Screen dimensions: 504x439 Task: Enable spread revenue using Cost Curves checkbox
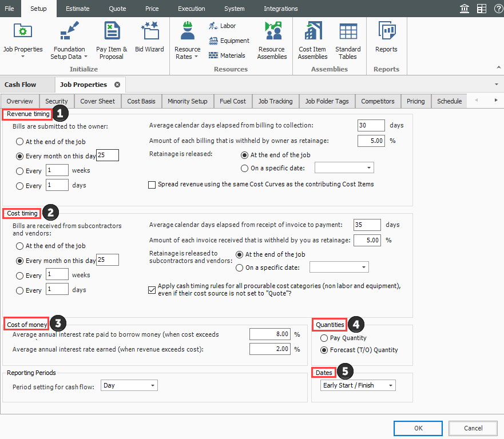click(152, 185)
